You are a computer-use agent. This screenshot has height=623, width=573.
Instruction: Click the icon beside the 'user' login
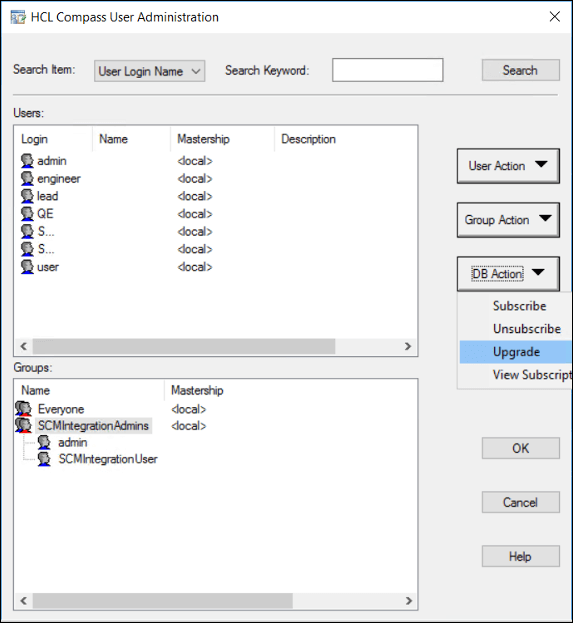pos(27,267)
